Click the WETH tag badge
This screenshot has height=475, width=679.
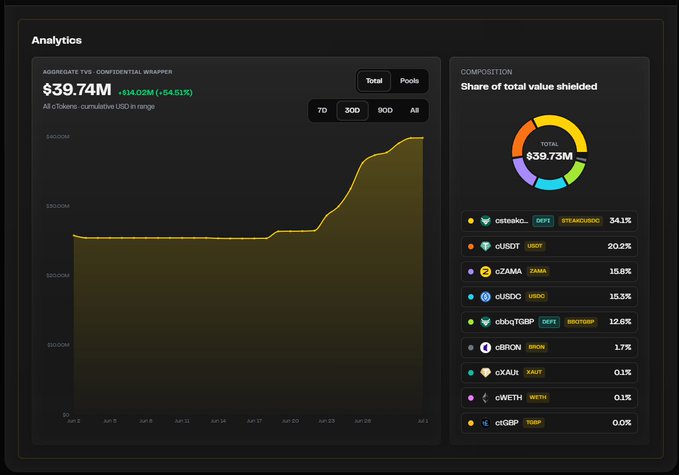(538, 397)
